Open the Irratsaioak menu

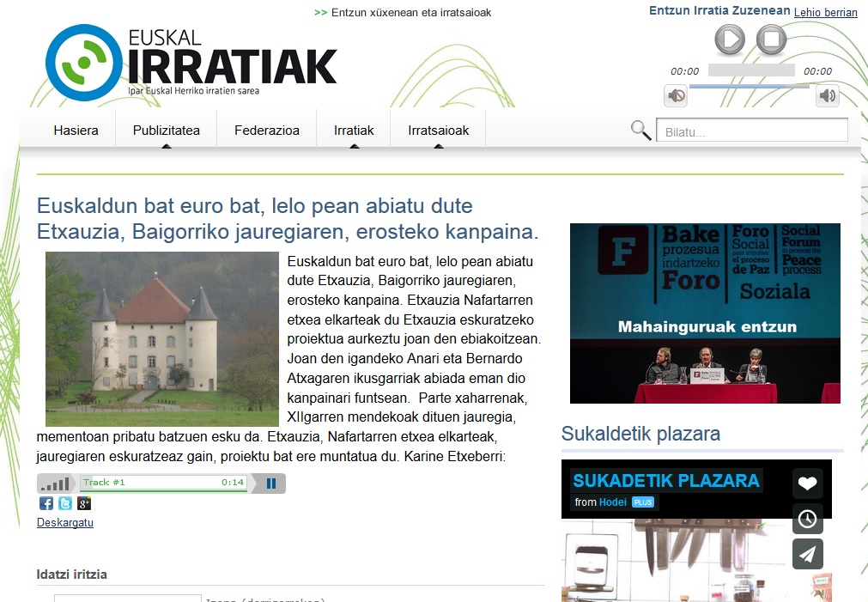439,131
